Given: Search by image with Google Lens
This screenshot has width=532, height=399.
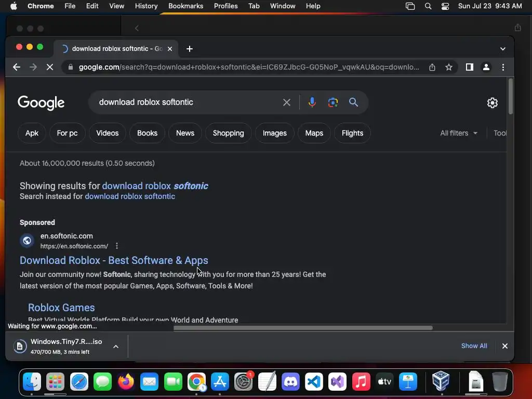Looking at the screenshot, I should click(x=333, y=102).
